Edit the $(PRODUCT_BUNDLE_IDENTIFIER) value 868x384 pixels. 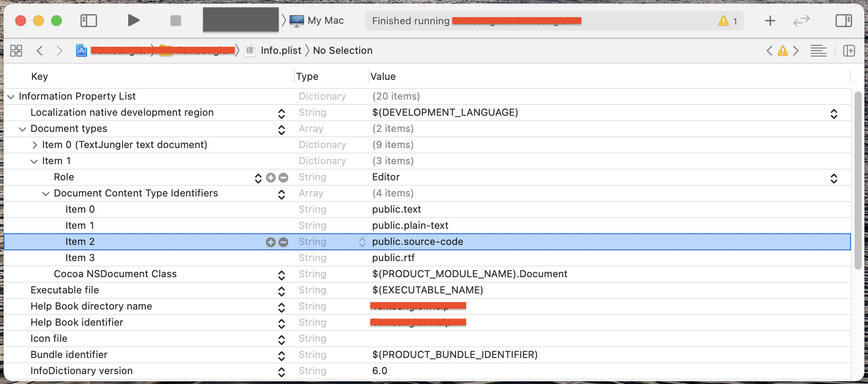(455, 355)
